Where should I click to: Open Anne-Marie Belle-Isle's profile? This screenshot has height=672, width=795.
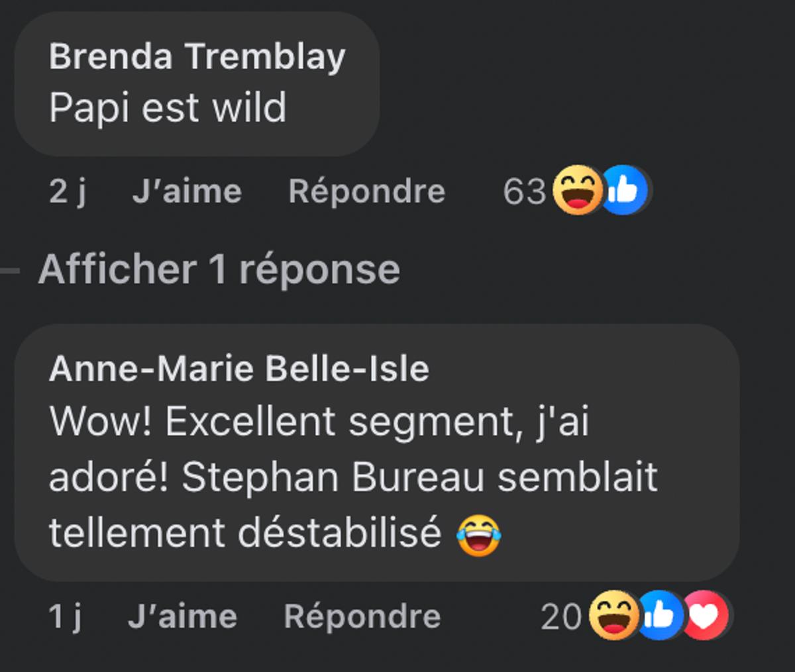click(240, 369)
